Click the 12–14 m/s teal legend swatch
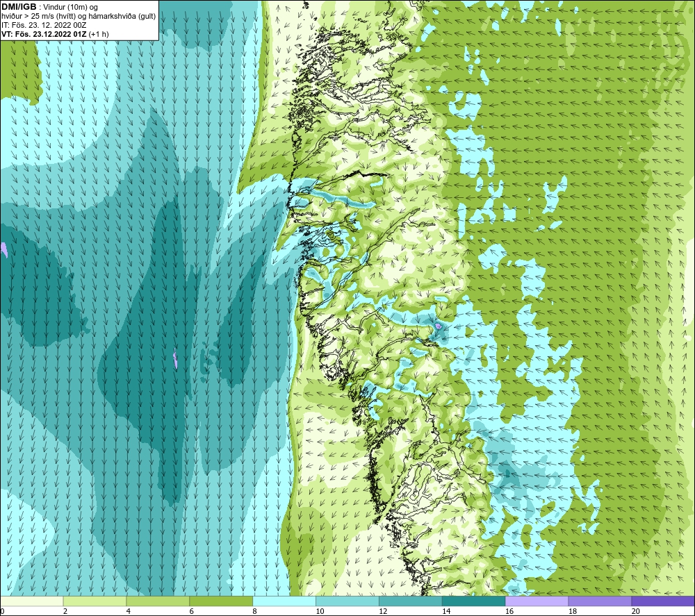Screen dimensions: 695x616 tap(411, 601)
